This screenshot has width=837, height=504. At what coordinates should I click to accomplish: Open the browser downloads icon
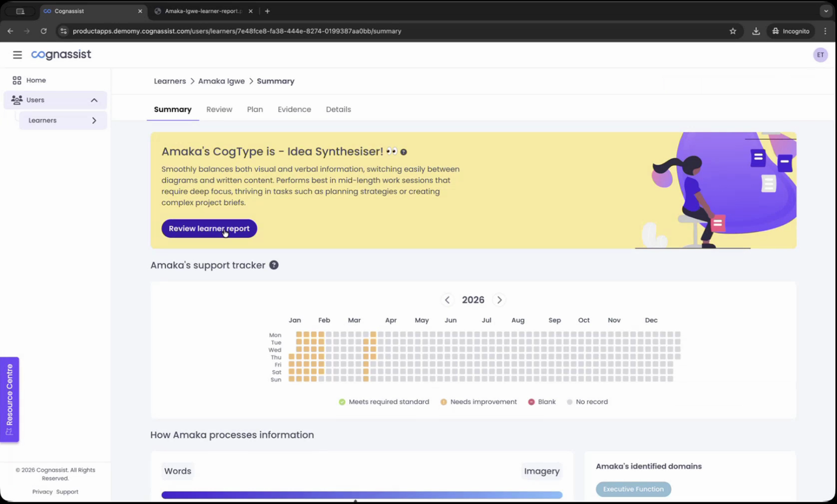pyautogui.click(x=756, y=31)
